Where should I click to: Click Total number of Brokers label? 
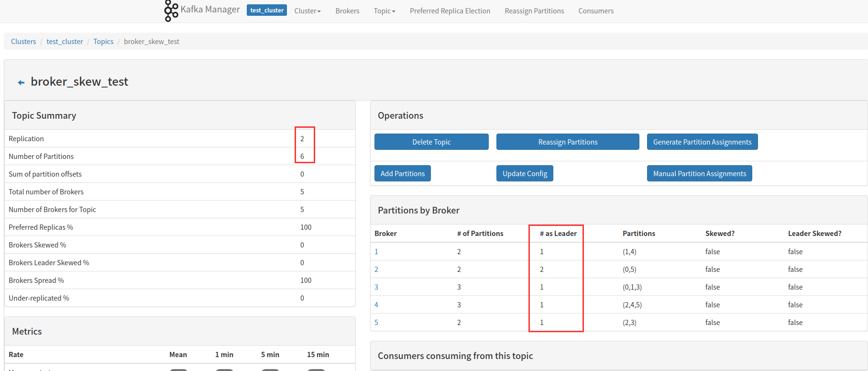coord(46,192)
